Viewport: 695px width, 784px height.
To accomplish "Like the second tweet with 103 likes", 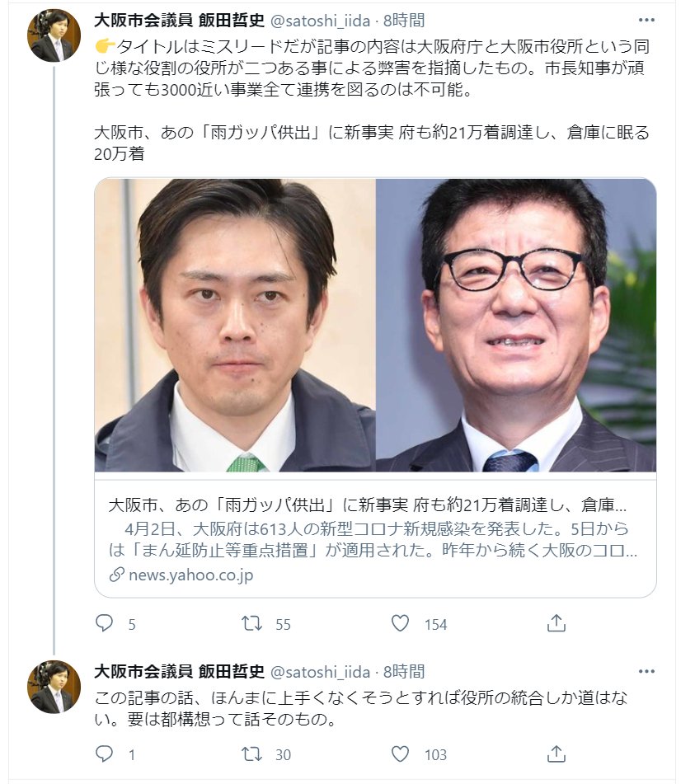I will [x=400, y=754].
